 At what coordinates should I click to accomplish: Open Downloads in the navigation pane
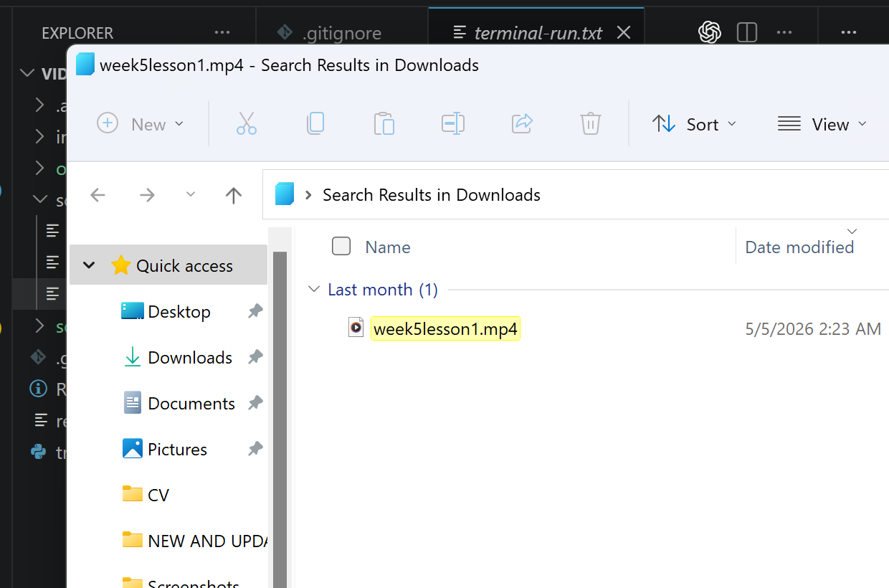[190, 358]
